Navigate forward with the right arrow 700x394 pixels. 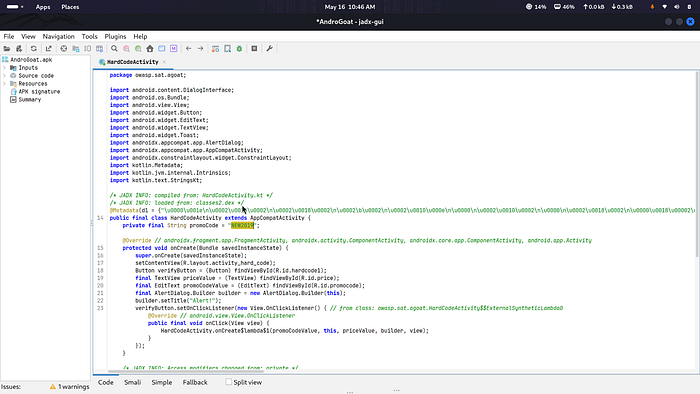tap(200, 49)
